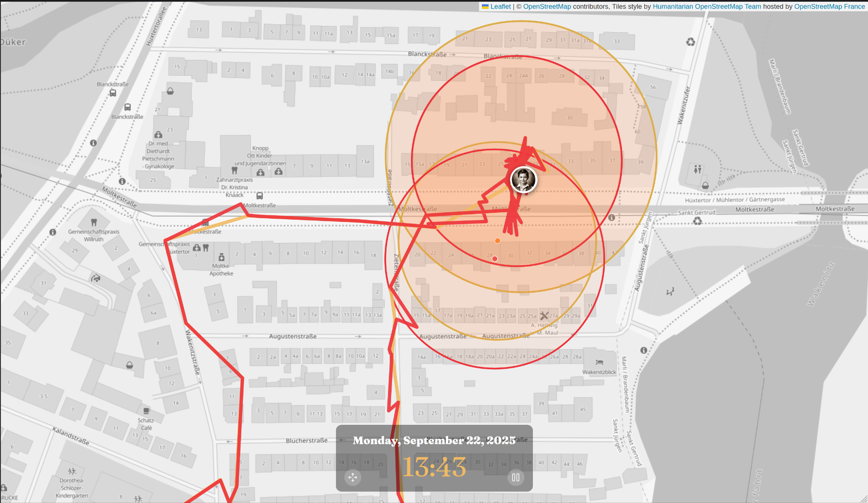Click the restaurant icon by A. Hellwig

(x=544, y=315)
